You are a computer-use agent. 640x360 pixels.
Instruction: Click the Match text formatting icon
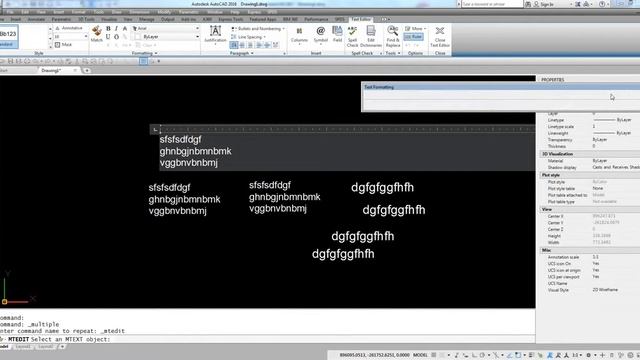pyautogui.click(x=97, y=34)
